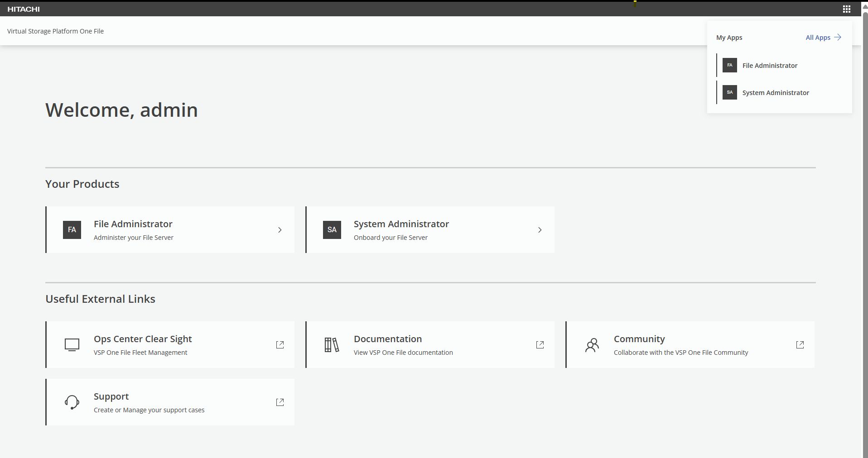Click the All Apps arrow icon
Screen dimensions: 868x458
click(838, 38)
